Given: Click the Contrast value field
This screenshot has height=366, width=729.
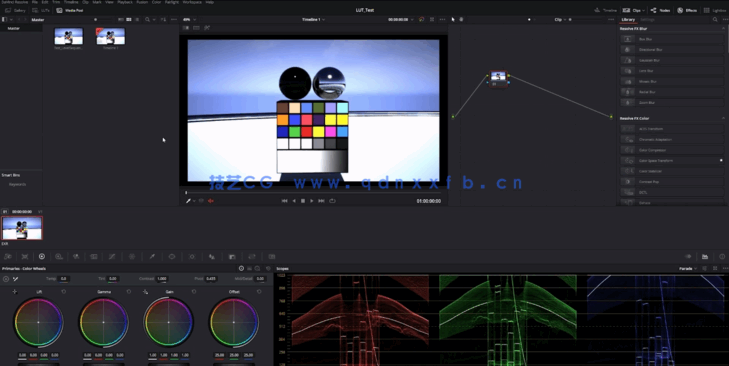Looking at the screenshot, I should tap(162, 279).
